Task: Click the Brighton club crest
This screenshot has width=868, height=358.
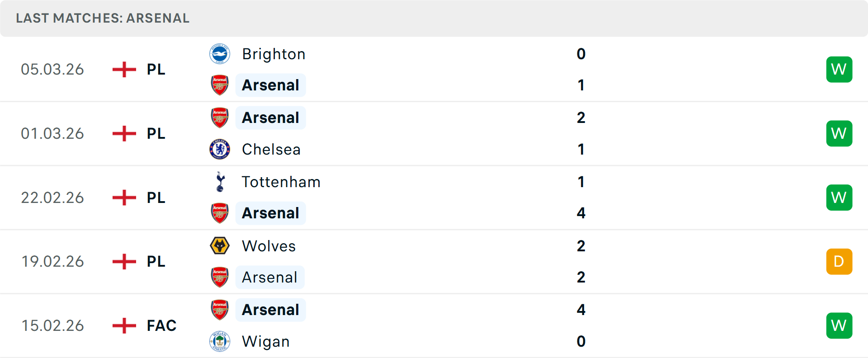Action: click(220, 54)
